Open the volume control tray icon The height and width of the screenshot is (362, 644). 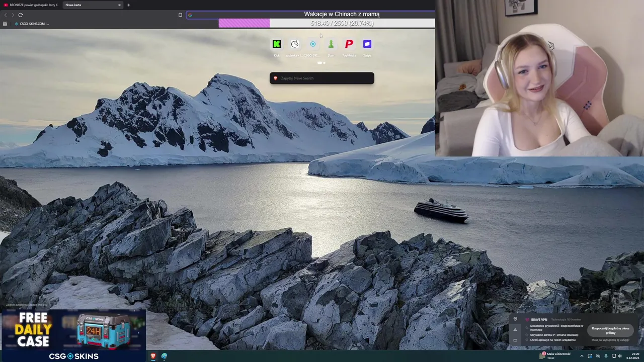[x=620, y=356]
